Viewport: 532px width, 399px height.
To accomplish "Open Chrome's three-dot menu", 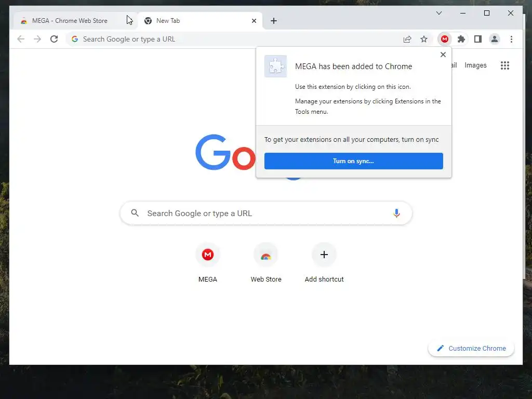I will [511, 39].
